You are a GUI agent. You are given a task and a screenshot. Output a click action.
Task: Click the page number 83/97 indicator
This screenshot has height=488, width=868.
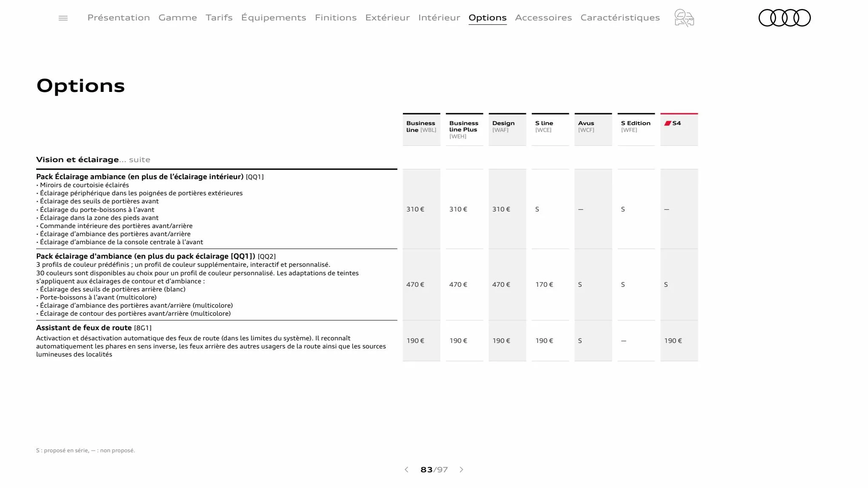(434, 470)
